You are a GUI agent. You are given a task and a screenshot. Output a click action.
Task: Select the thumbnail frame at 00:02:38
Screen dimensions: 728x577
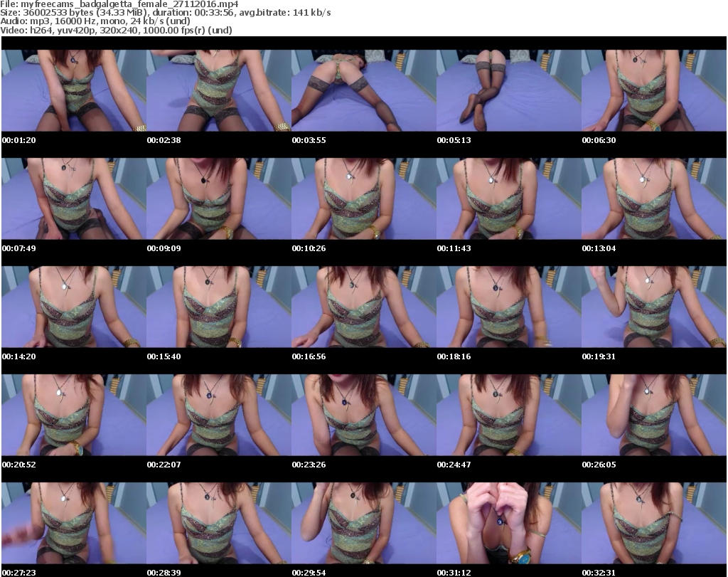(219, 90)
